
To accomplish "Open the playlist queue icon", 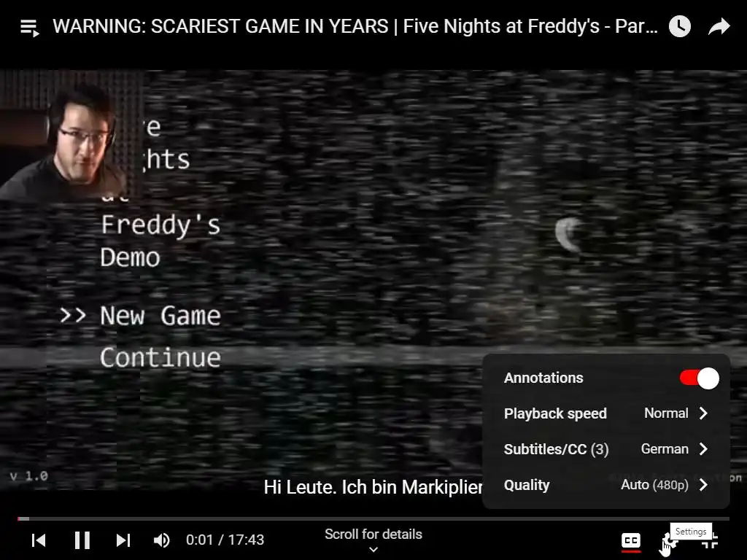I will 29,28.
